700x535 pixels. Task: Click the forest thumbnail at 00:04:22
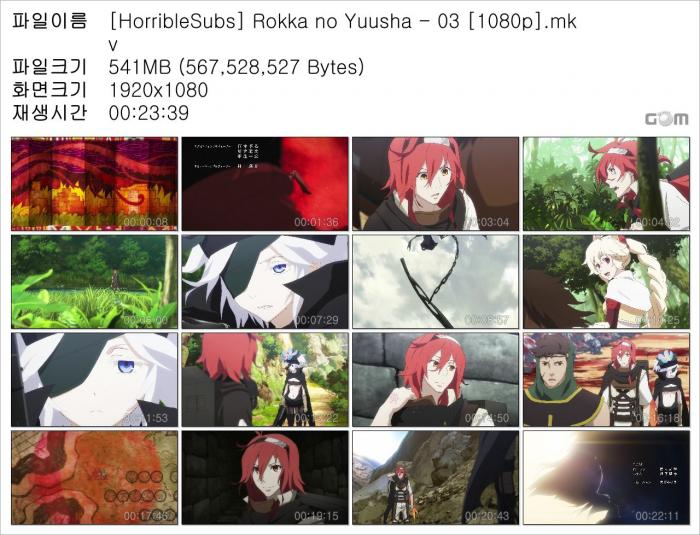pos(606,184)
